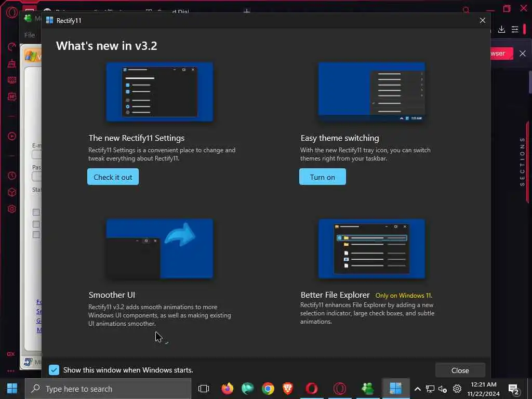Viewport: 532px width, 399px height.
Task: Click the Better File Explorer preview image
Action: [x=371, y=249]
